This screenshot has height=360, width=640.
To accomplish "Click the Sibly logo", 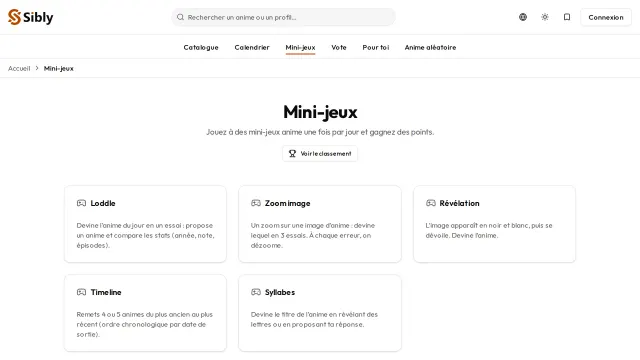I will 31,17.
